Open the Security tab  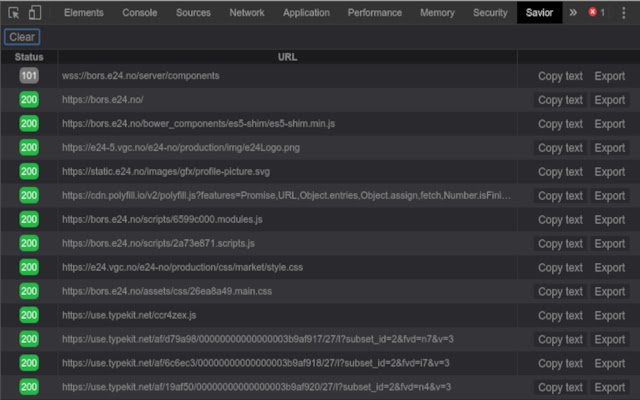pyautogui.click(x=490, y=13)
